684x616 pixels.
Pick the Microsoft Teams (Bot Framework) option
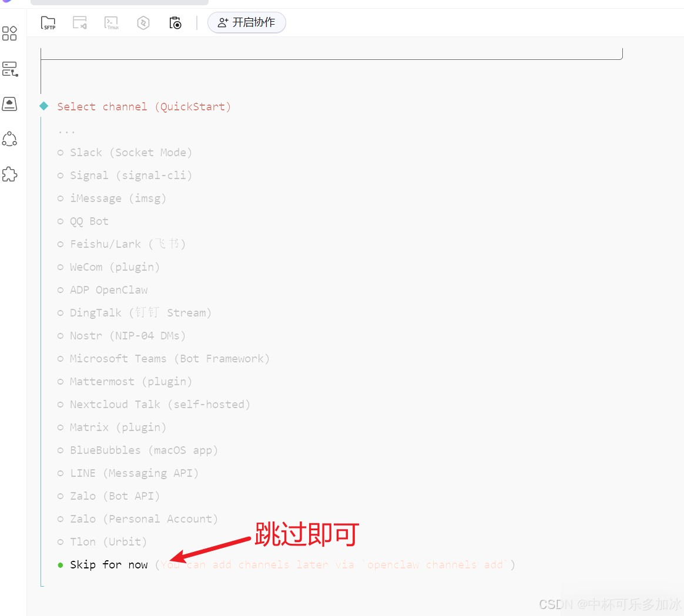tap(163, 358)
